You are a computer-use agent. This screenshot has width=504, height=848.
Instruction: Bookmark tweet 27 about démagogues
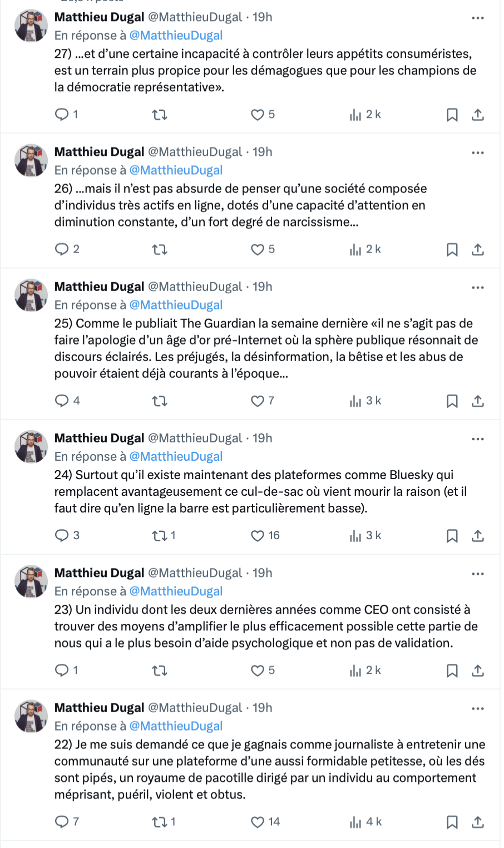tap(452, 115)
